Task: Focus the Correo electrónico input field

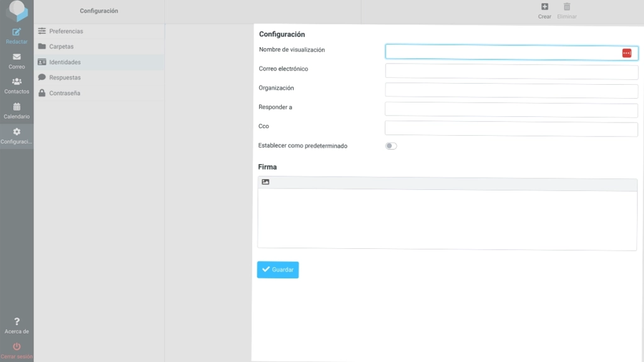Action: point(511,72)
